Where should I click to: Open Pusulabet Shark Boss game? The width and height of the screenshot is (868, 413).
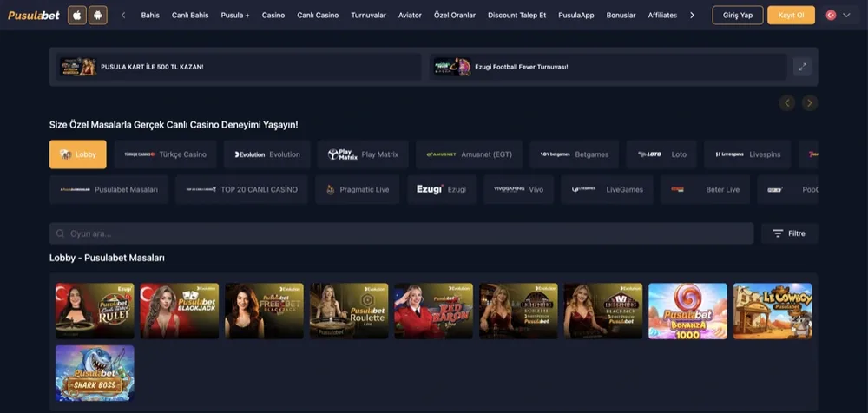click(95, 373)
